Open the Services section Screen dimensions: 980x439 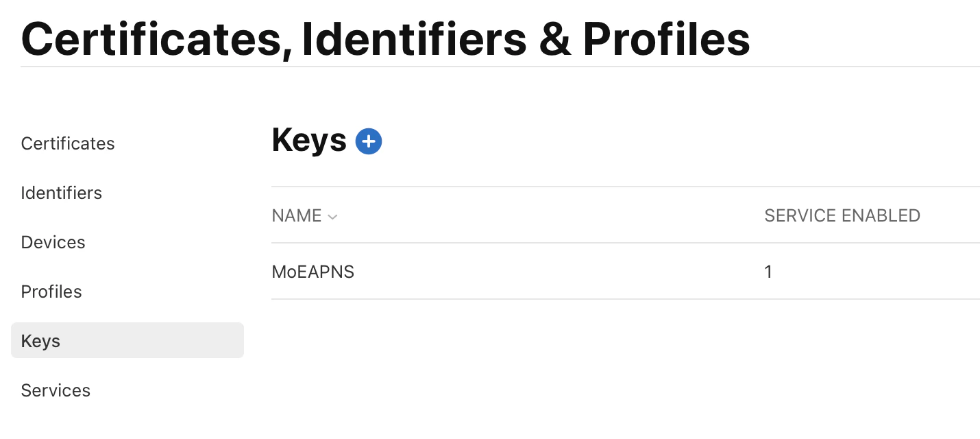[56, 390]
